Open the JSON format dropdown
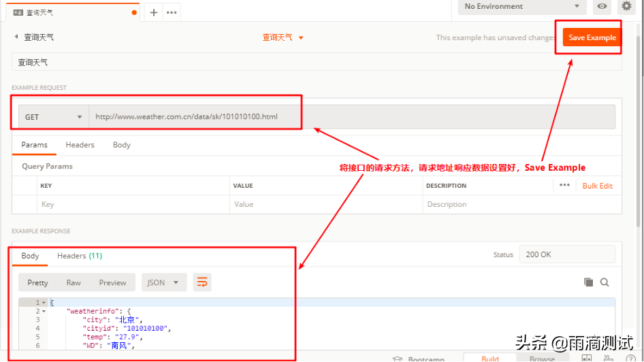Viewport: 644px width, 362px height. pos(163,283)
